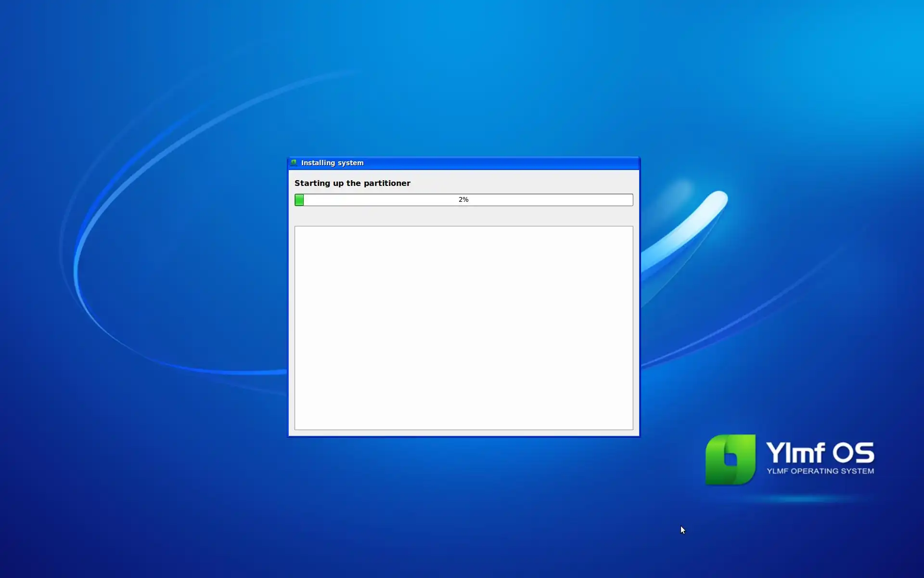
Task: Click inside the empty white log panel
Action: tap(463, 328)
